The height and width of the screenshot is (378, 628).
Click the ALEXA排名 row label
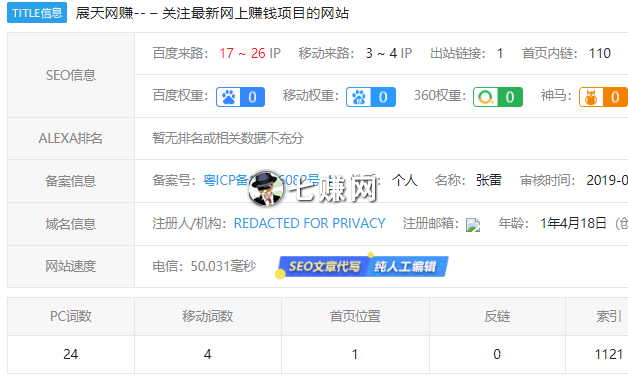point(70,138)
